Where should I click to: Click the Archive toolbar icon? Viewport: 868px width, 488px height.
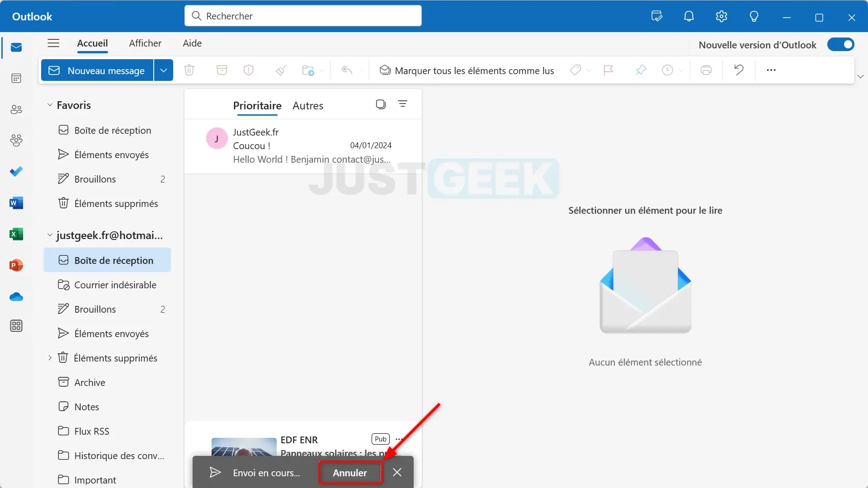pos(222,70)
